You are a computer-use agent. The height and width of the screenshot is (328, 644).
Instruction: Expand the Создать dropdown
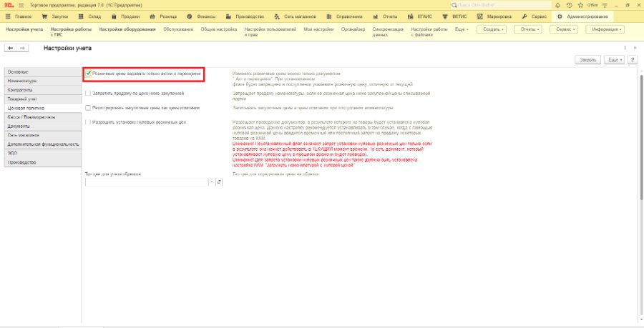491,29
